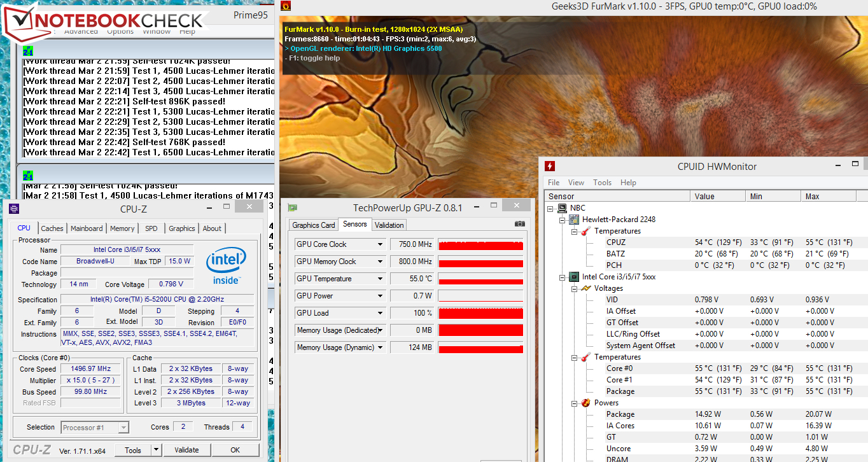Click the Powers flame icon in HWMonitor
Viewport: 868px width, 462px height.
tap(585, 403)
